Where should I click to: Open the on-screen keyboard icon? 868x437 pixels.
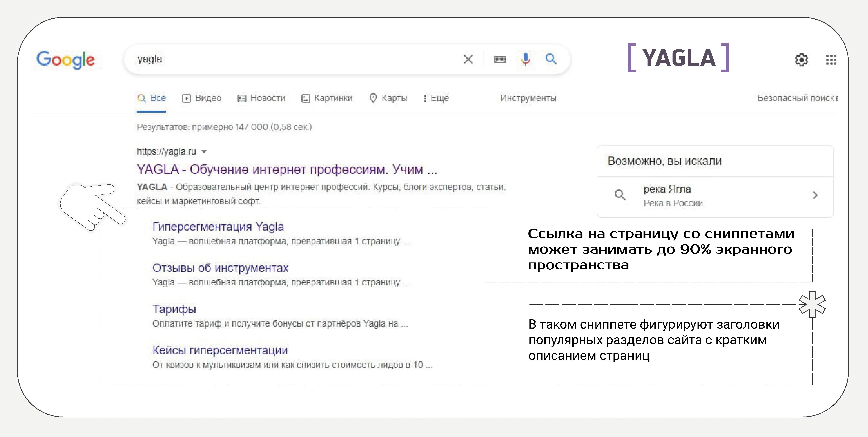500,60
